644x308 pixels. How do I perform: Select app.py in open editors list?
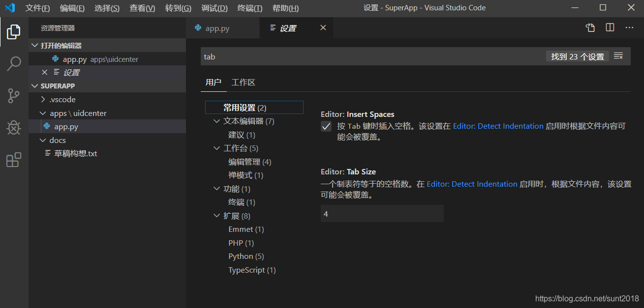(107, 59)
